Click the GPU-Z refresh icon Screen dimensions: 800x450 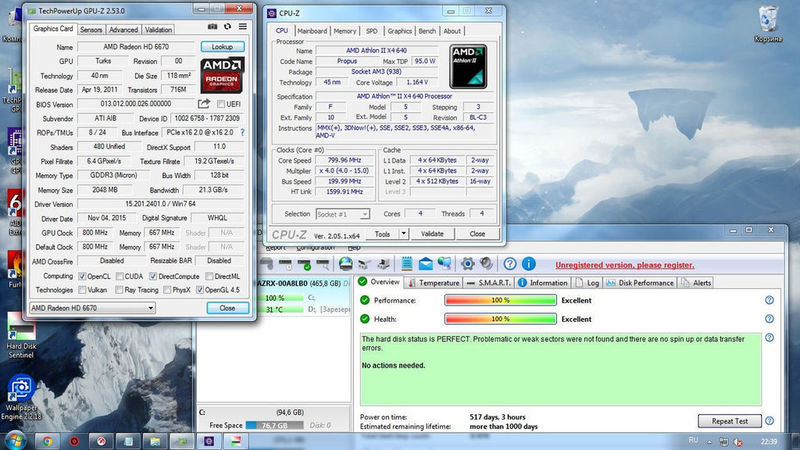[228, 27]
